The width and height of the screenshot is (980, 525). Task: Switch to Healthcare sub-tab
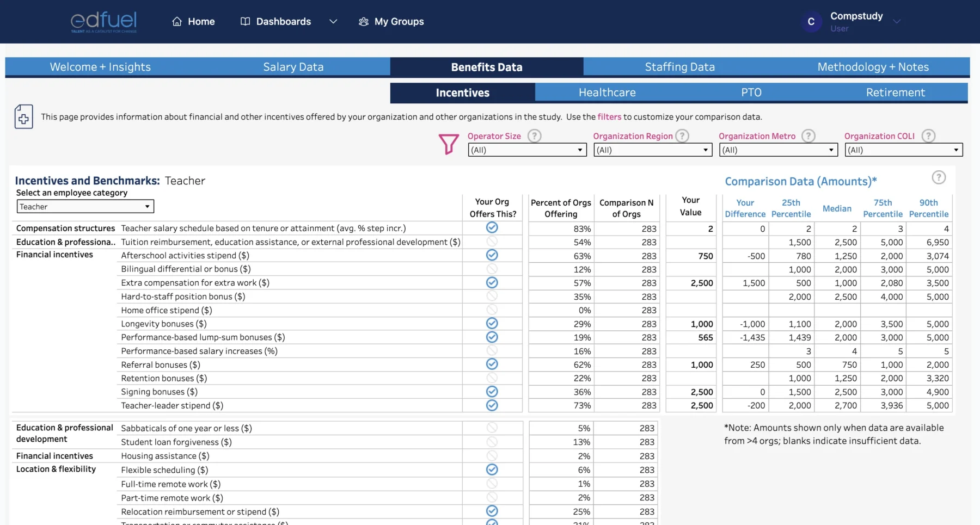(607, 92)
